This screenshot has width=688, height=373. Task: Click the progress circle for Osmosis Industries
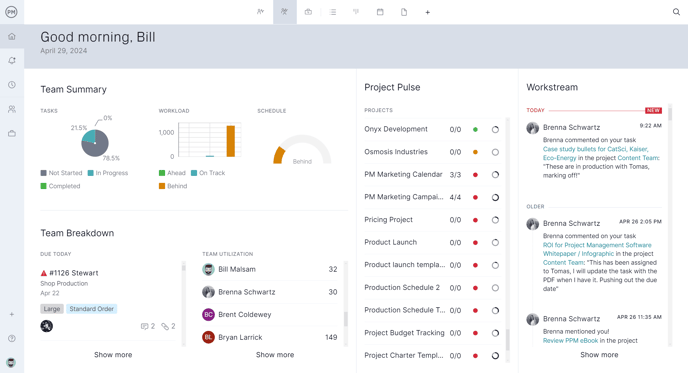tap(495, 152)
